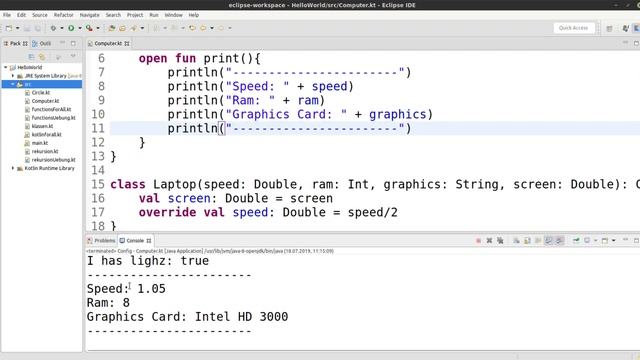The image size is (640, 360).
Task: Click Collapse All in Package Explorer
Action: 31,57
